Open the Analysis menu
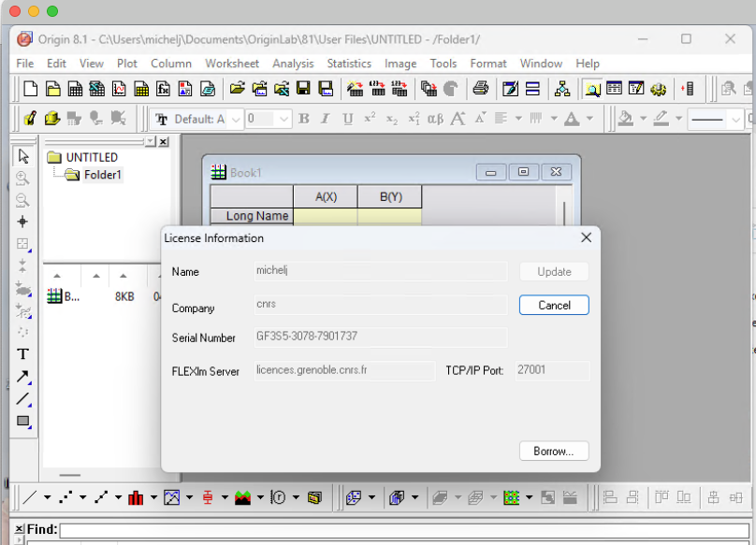Image resolution: width=756 pixels, height=545 pixels. pos(293,64)
